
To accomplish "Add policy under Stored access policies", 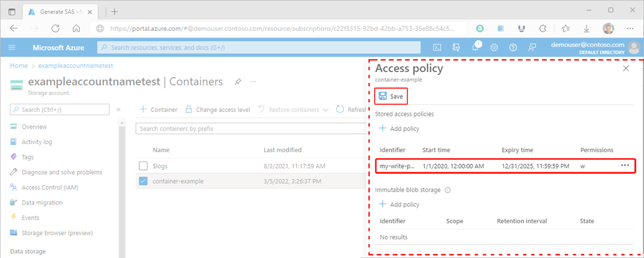I will (399, 129).
